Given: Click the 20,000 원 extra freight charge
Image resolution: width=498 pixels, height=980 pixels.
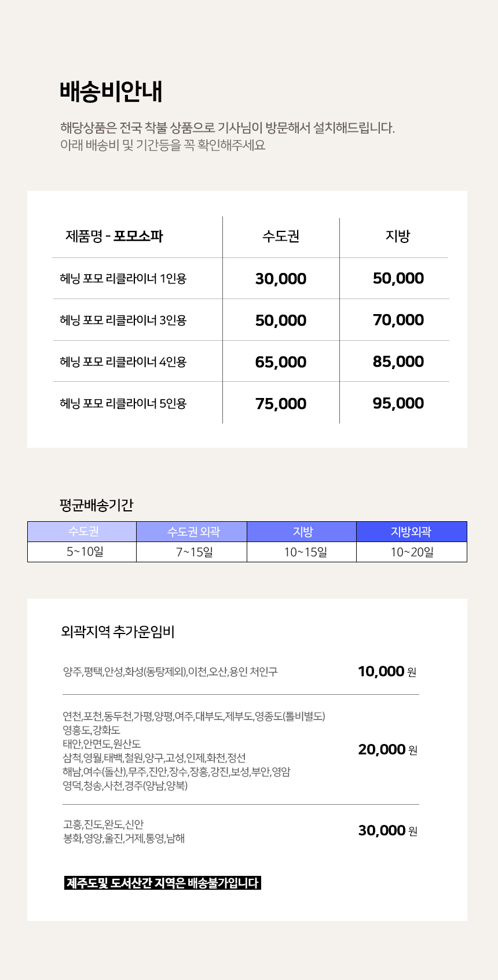Looking at the screenshot, I should (x=387, y=750).
